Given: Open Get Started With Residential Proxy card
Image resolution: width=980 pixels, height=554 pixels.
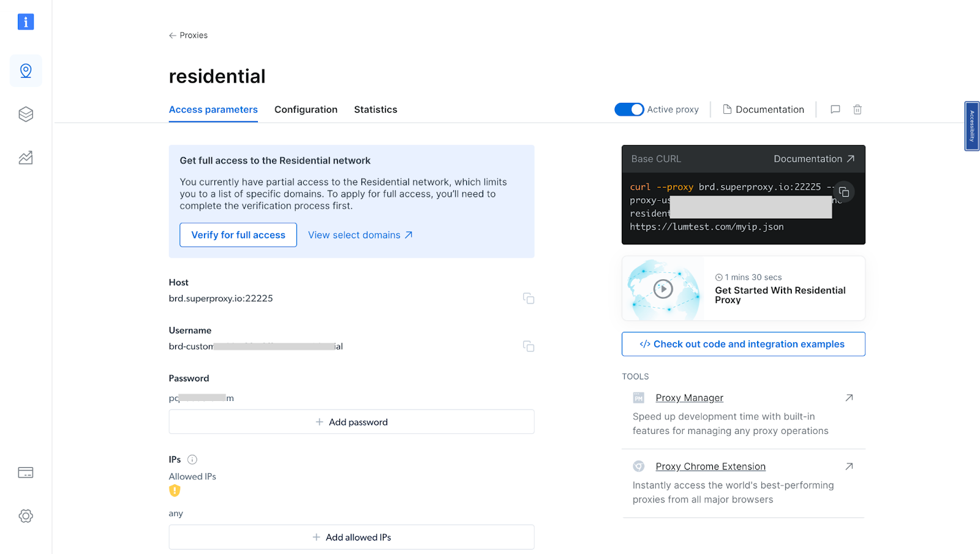Looking at the screenshot, I should click(744, 288).
